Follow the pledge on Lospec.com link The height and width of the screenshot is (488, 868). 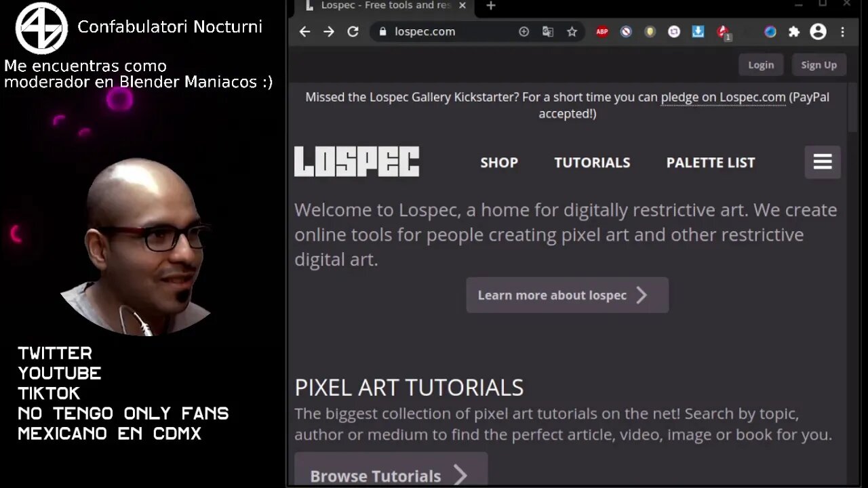(x=723, y=97)
